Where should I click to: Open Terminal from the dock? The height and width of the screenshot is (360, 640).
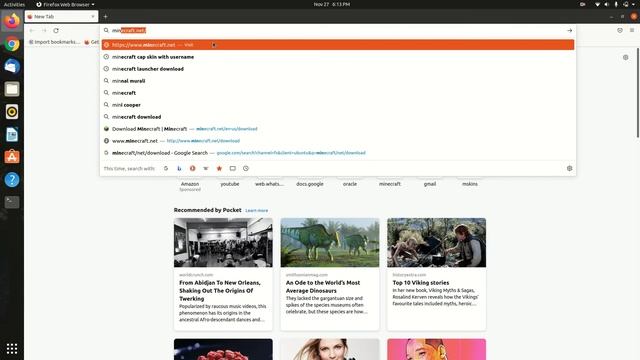[12, 202]
